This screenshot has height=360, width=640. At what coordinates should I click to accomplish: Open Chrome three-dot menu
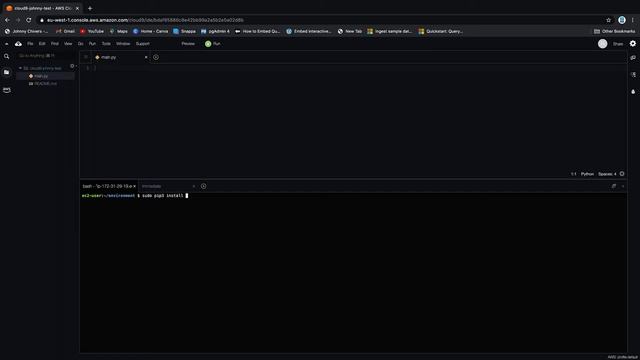pyautogui.click(x=633, y=20)
